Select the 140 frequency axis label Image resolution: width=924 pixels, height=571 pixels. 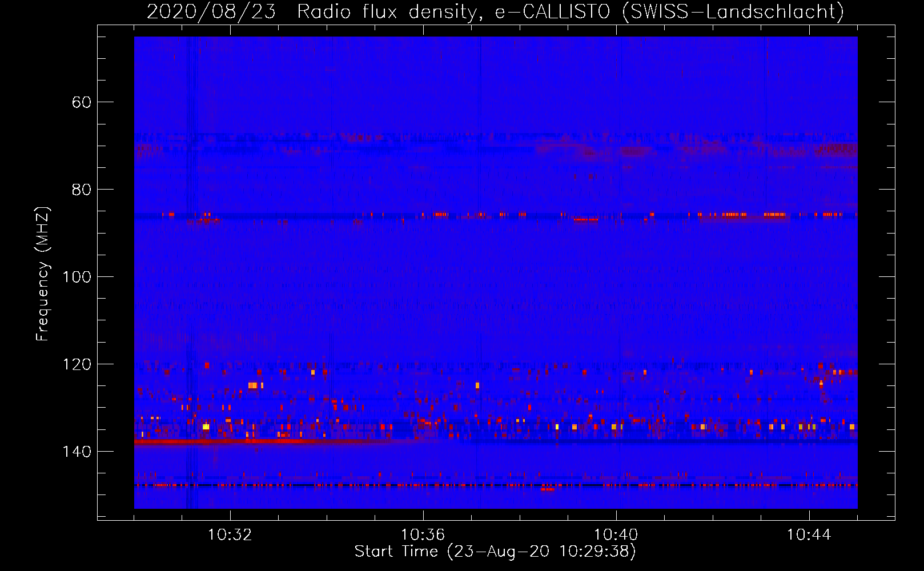tap(77, 452)
